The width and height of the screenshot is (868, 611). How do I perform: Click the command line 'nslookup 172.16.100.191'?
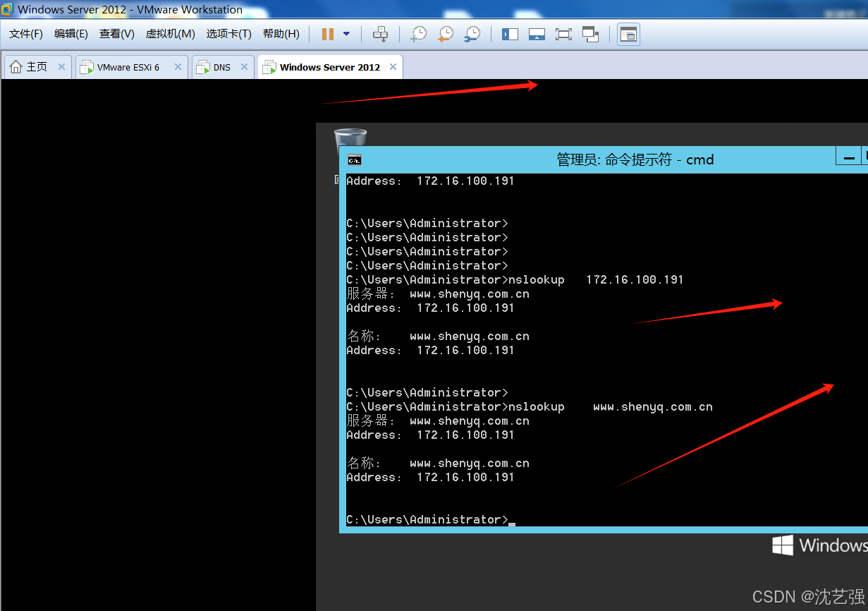pyautogui.click(x=515, y=279)
